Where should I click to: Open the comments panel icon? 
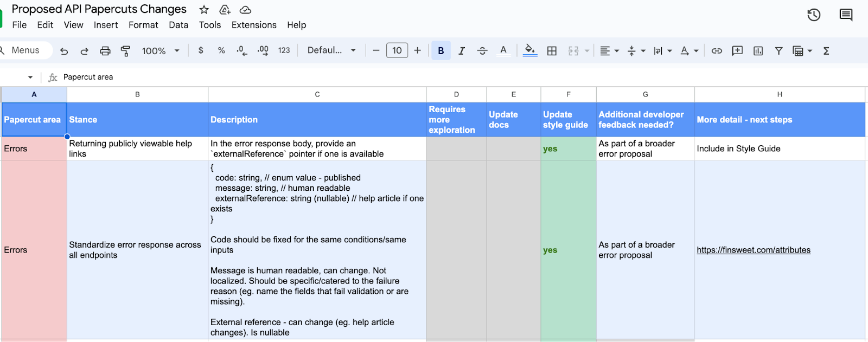point(846,15)
